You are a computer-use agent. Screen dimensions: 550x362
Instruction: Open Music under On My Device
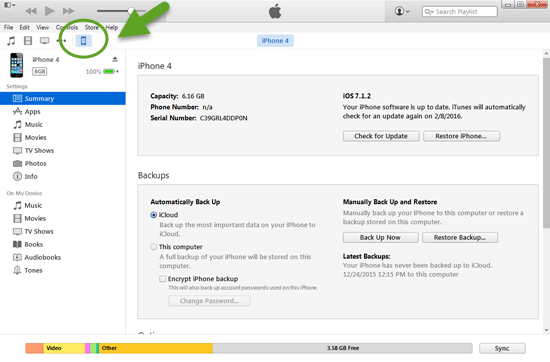click(63, 206)
